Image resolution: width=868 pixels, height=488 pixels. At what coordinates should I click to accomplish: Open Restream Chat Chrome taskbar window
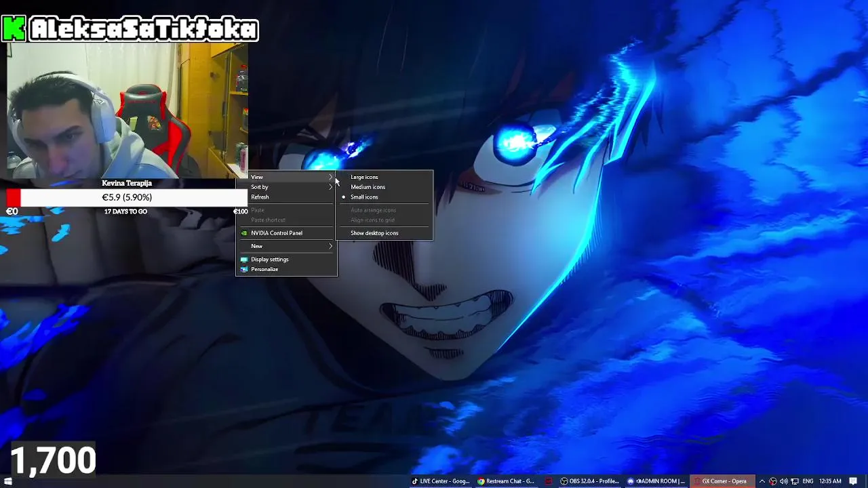click(506, 481)
